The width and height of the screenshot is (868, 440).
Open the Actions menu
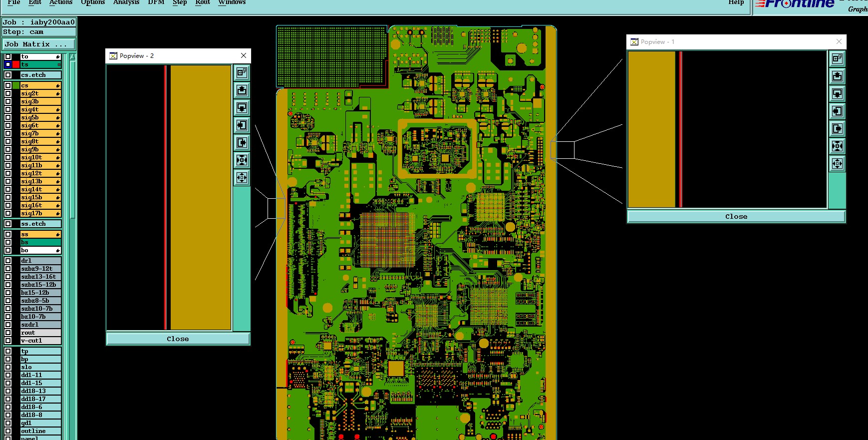[61, 2]
